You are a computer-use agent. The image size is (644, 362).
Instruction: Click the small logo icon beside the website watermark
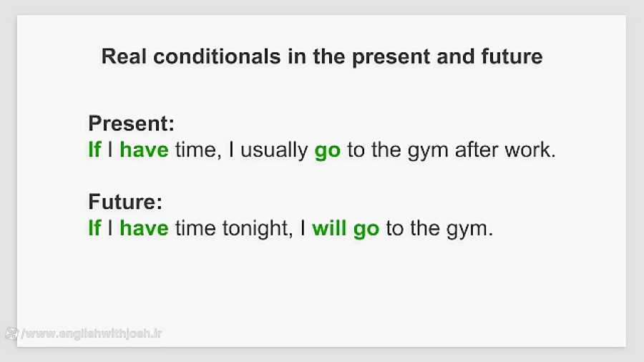12,333
